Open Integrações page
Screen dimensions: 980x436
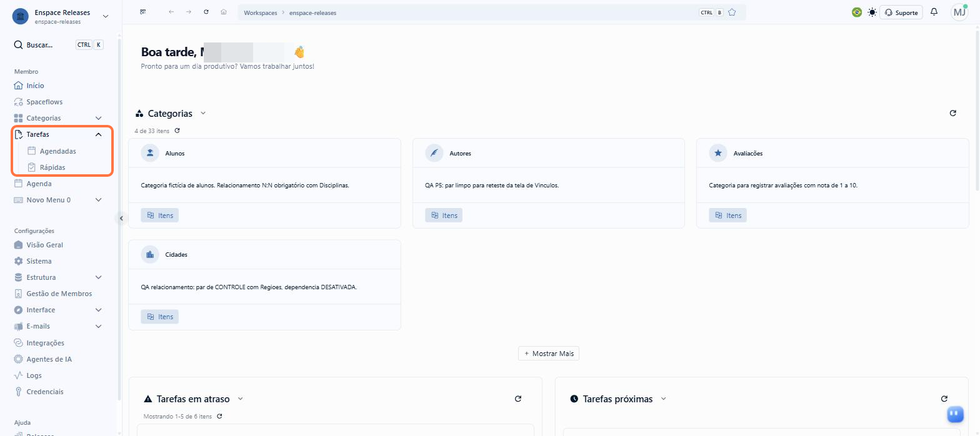pos(45,343)
